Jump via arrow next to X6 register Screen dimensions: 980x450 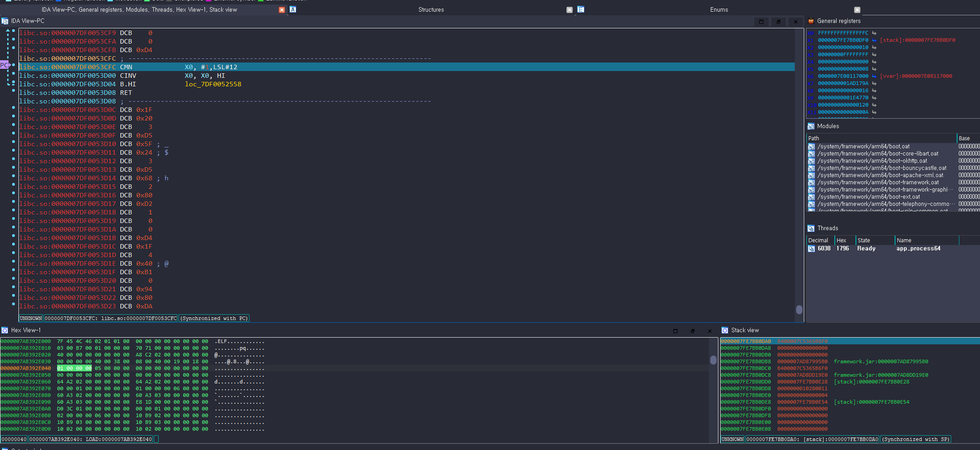(874, 76)
